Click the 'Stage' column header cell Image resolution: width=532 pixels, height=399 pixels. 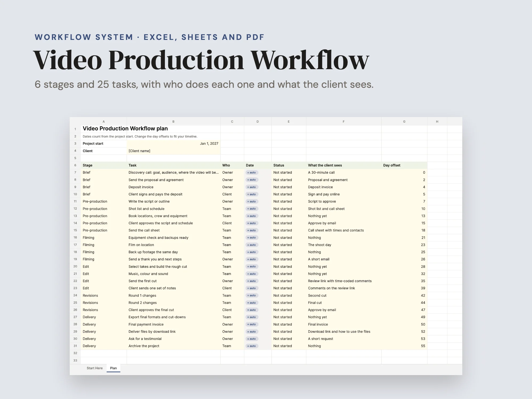coord(104,165)
